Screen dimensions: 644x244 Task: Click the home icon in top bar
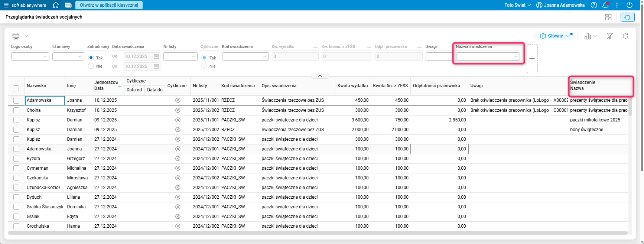[x=56, y=5]
